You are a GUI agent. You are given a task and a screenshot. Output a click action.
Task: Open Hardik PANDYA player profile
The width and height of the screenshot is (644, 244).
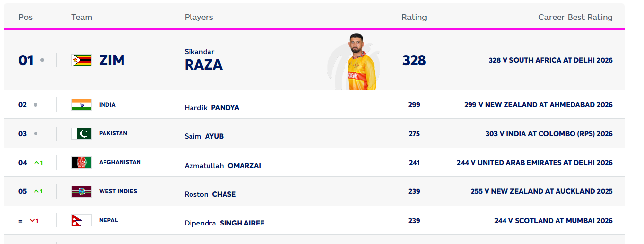[212, 108]
